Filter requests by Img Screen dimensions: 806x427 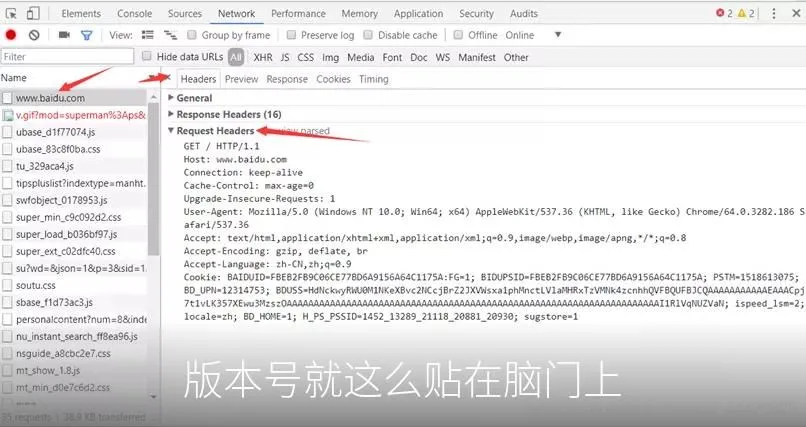click(x=331, y=57)
